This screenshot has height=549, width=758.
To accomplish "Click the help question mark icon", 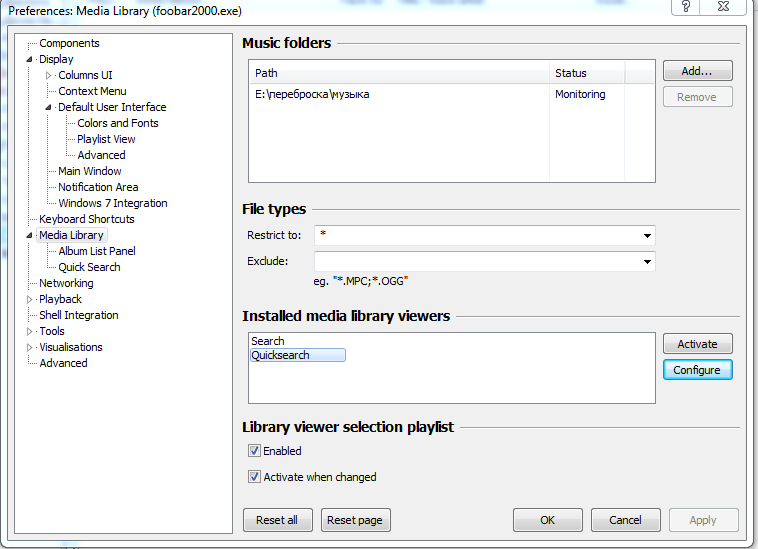I will [686, 7].
